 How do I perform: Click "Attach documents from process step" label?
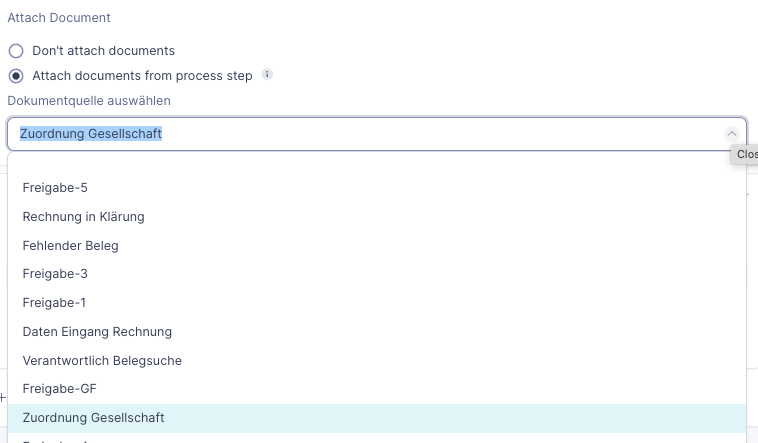(x=142, y=76)
